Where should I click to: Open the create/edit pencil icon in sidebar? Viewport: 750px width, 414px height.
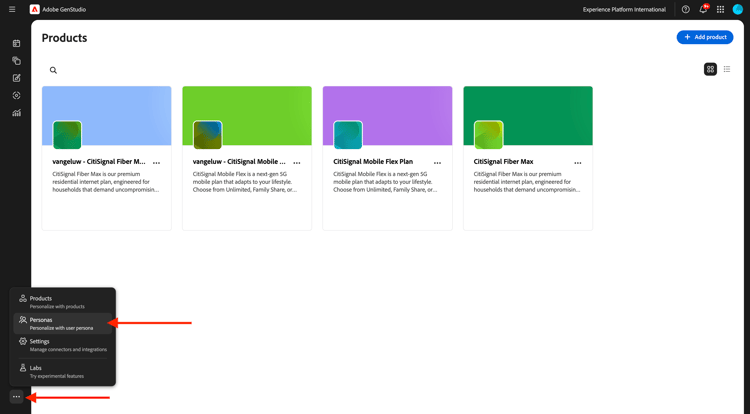tap(16, 78)
